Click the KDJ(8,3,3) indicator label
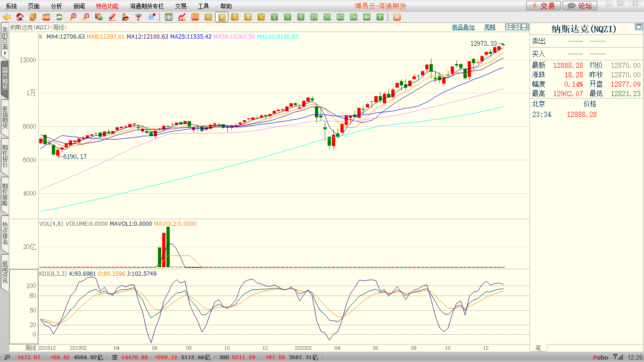644x362 pixels. click(52, 273)
